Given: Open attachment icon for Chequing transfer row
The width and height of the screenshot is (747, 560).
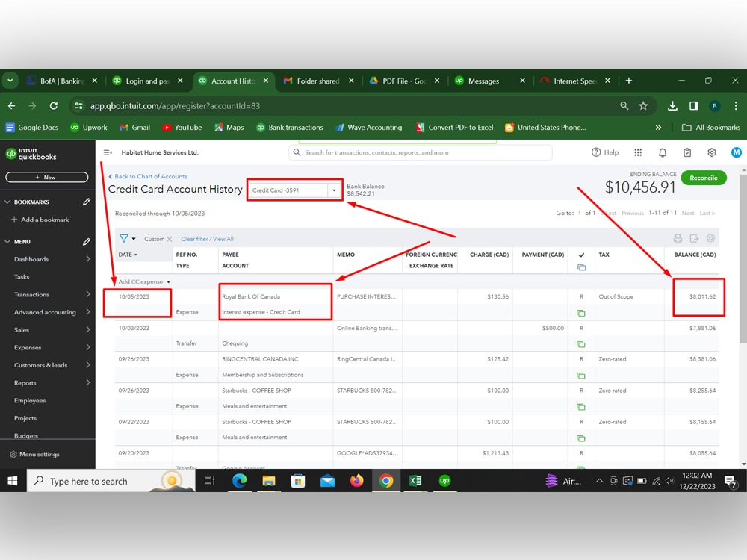Looking at the screenshot, I should click(580, 344).
